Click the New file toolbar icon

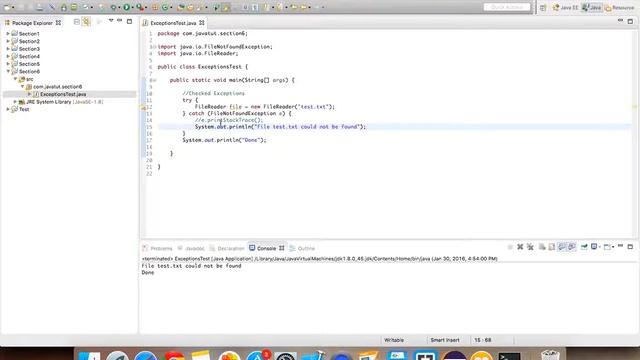(x=7, y=7)
